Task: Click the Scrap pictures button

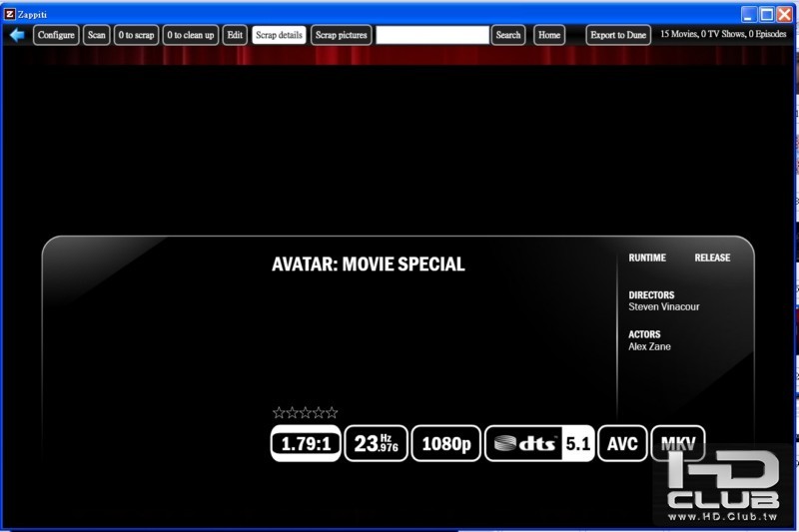Action: pyautogui.click(x=341, y=35)
